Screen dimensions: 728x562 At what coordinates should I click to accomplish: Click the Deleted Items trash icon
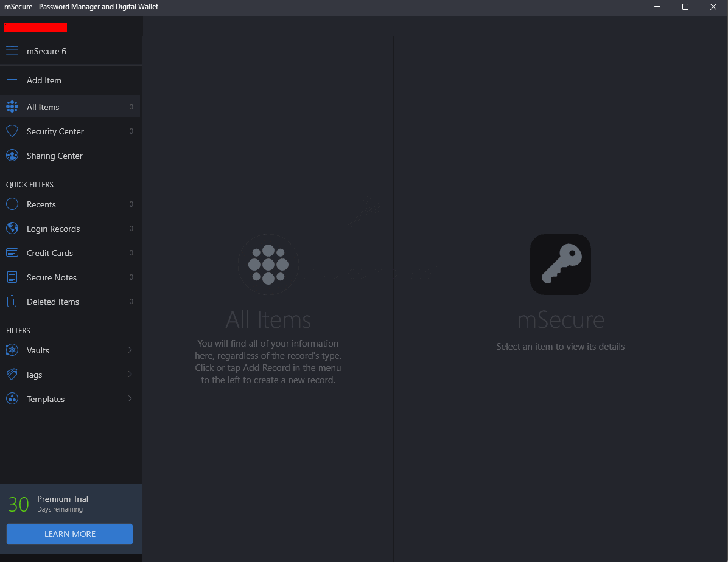(12, 302)
